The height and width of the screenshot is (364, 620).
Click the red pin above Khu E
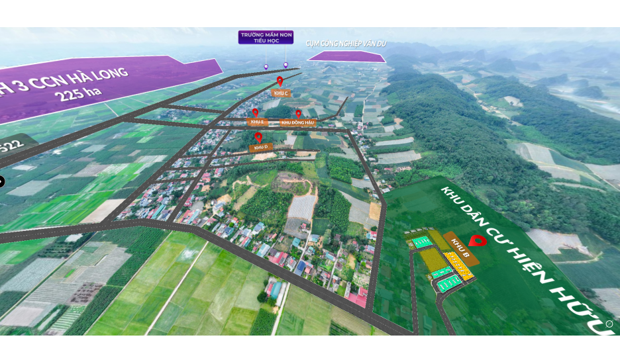pos(255,113)
